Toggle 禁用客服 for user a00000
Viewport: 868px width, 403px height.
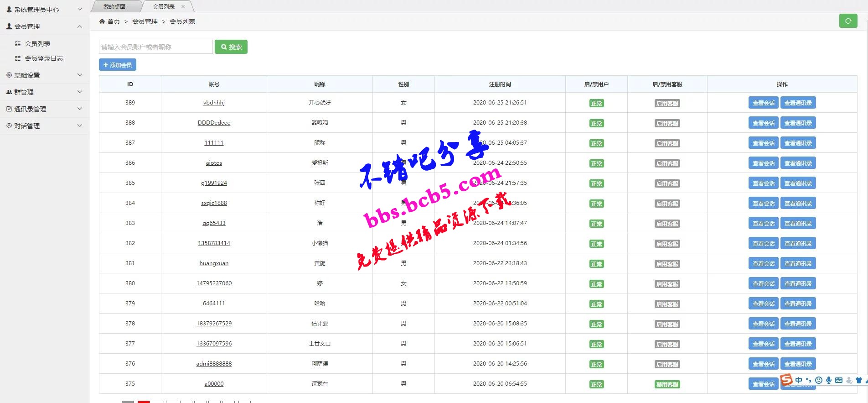[x=667, y=384]
